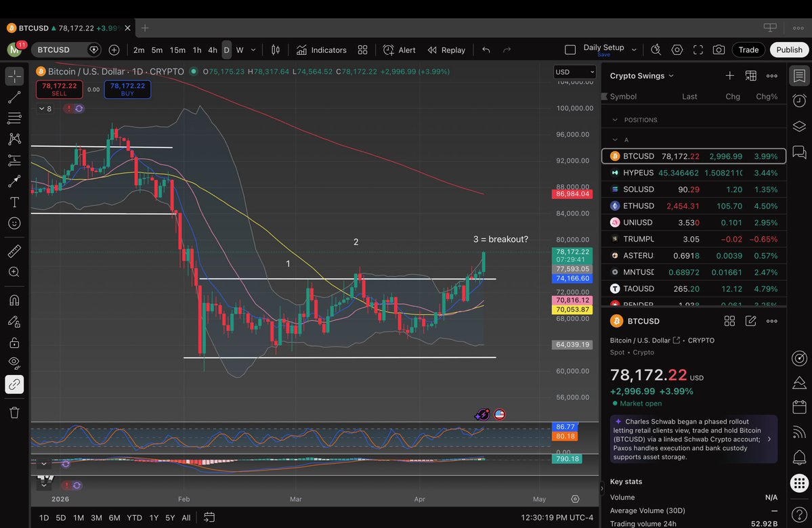Image resolution: width=812 pixels, height=528 pixels.
Task: Toggle the lock all drawings tool
Action: click(14, 343)
